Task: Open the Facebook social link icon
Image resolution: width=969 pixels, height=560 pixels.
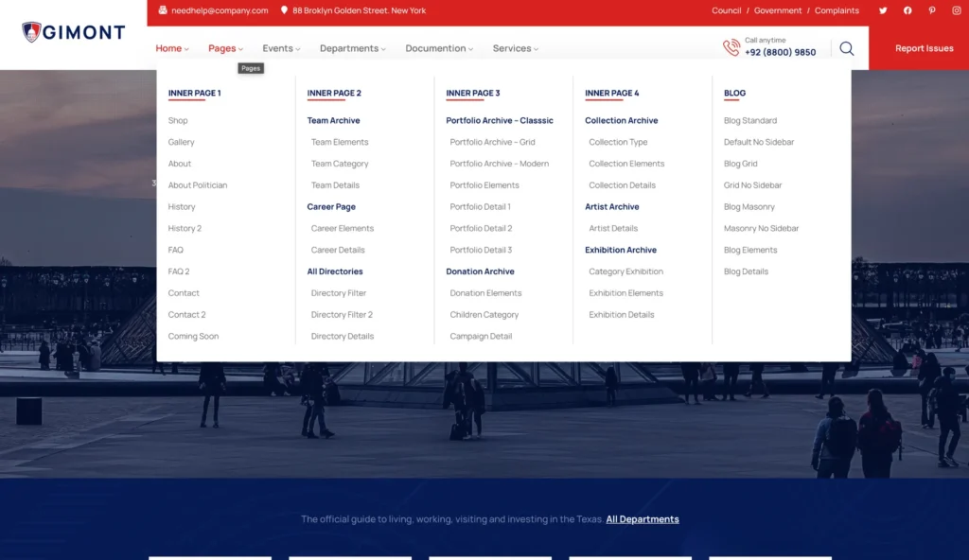Action: click(x=907, y=10)
